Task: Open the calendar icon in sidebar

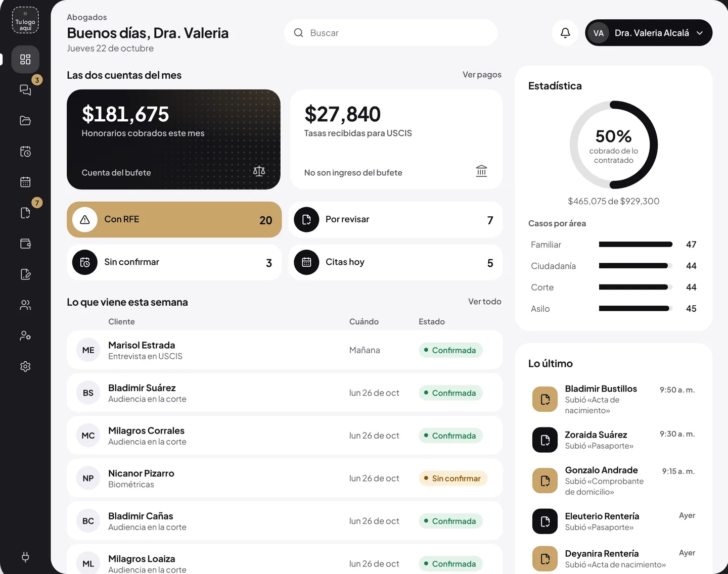Action: [25, 182]
